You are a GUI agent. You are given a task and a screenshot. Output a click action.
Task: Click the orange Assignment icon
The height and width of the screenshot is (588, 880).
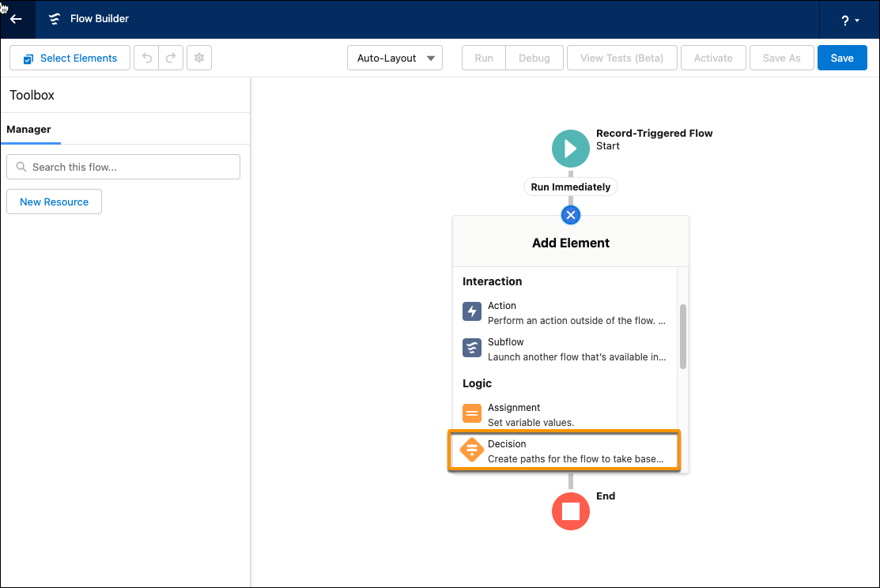[472, 413]
